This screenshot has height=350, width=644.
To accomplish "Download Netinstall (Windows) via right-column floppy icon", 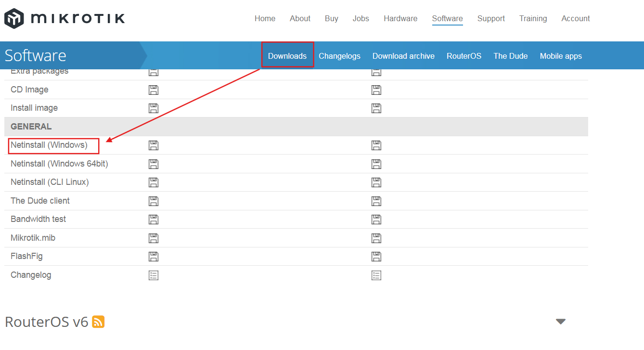I will (376, 145).
